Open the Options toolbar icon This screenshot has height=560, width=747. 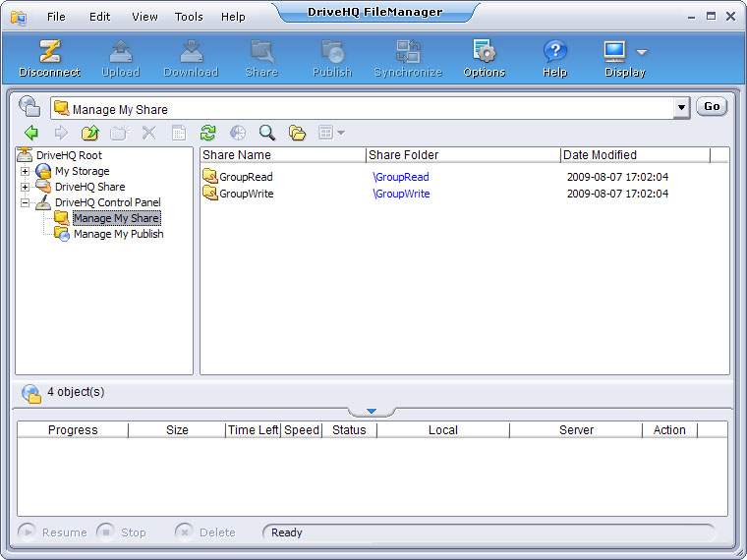[x=484, y=51]
